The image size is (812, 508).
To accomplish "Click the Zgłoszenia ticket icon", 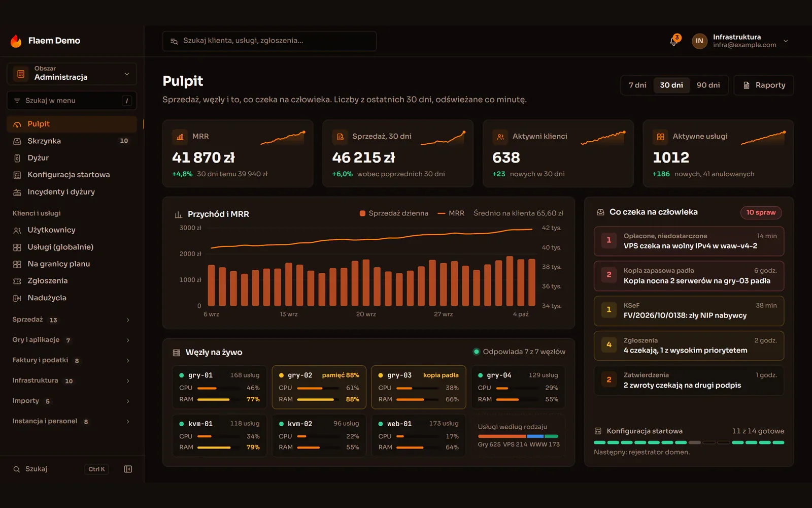I will (17, 281).
